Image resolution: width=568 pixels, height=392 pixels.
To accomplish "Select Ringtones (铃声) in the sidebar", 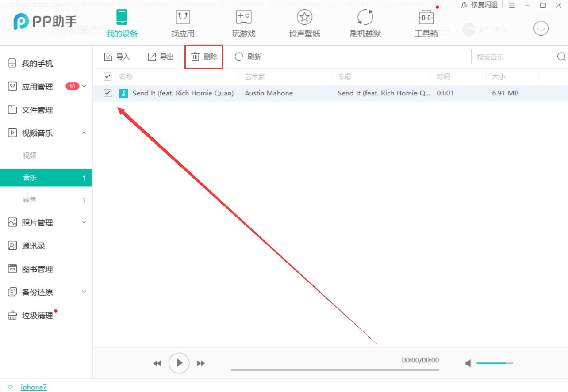I will tap(30, 200).
